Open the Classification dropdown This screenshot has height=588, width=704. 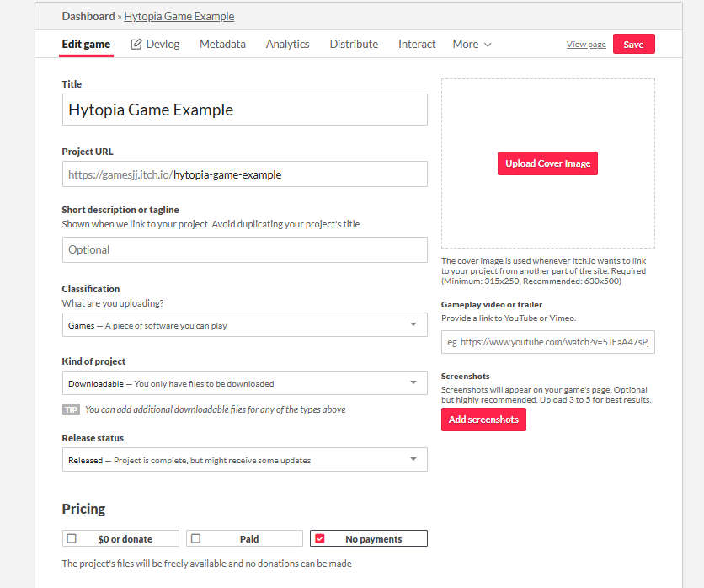244,325
